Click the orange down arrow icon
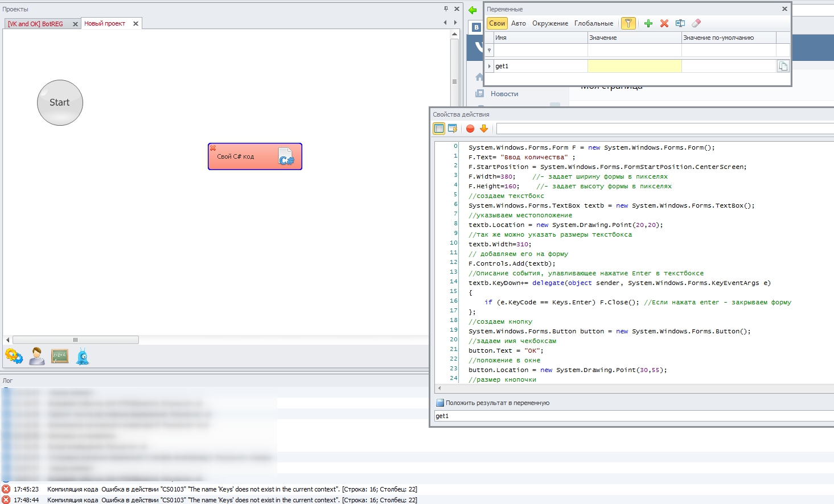The height and width of the screenshot is (504, 834). (484, 129)
